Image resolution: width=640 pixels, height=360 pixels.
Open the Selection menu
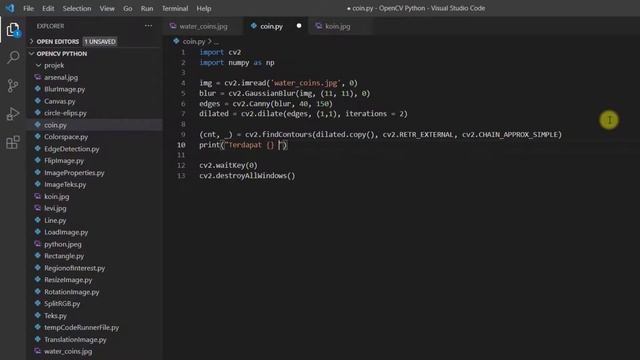click(77, 8)
